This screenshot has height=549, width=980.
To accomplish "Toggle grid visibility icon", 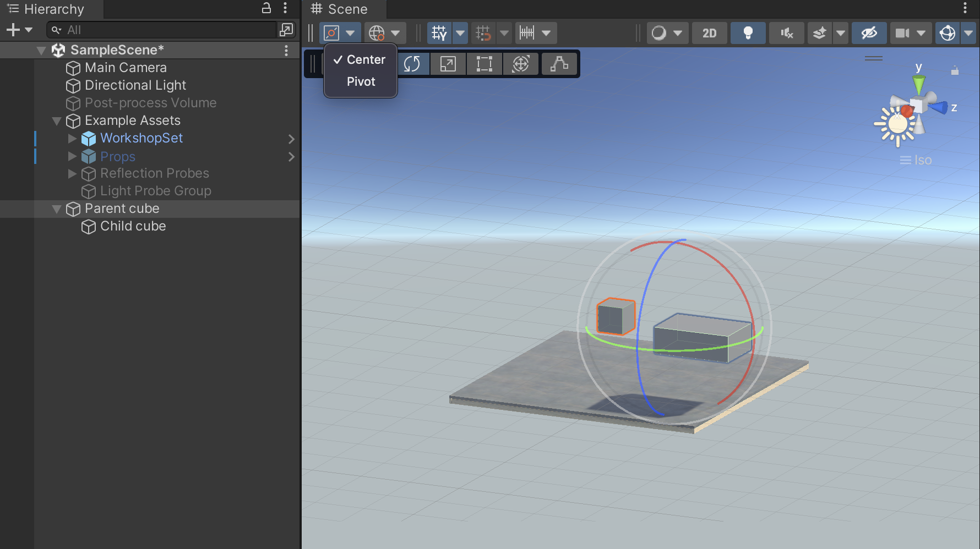I will pos(439,33).
